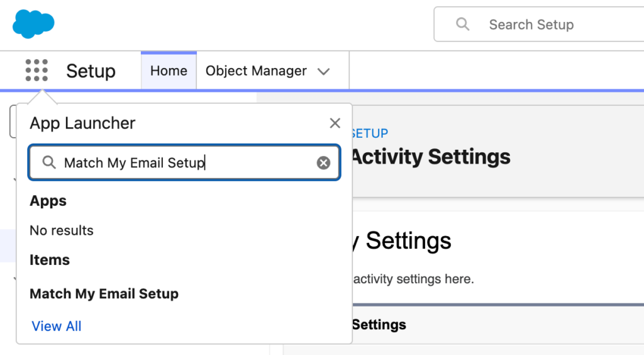Click the magnifier icon in Search Setup
This screenshot has width=644, height=355.
point(463,25)
